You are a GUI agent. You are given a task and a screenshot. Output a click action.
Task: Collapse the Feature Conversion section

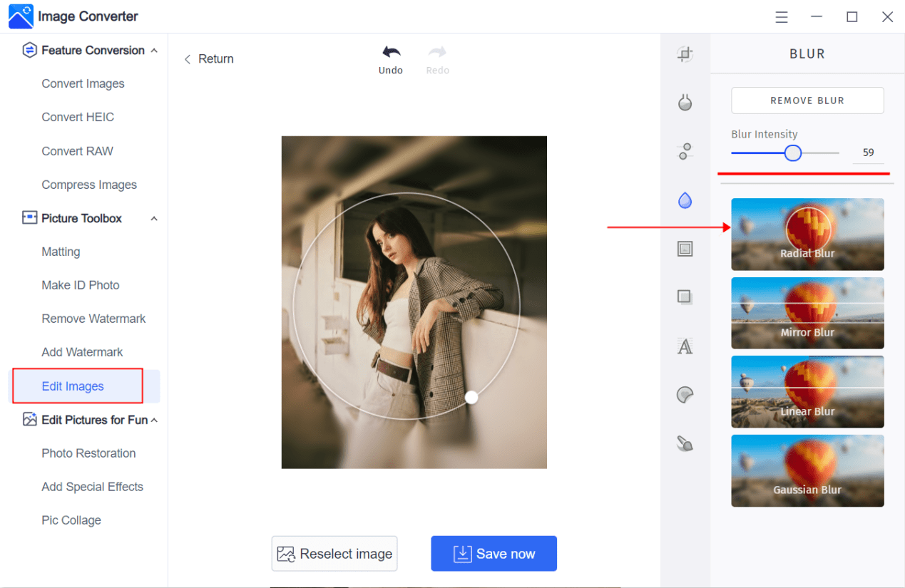click(154, 51)
